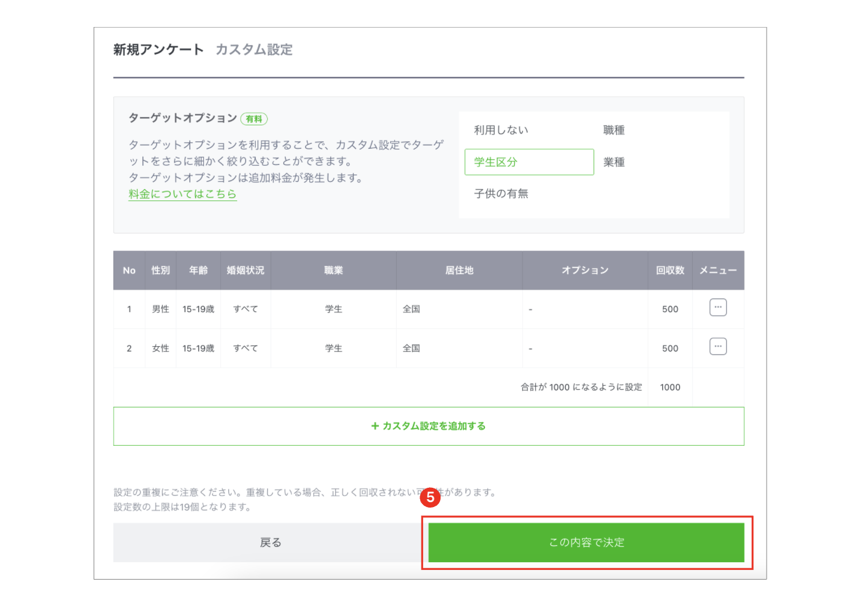Click the すべて cell in the 女性 row
The image size is (868, 612).
[x=246, y=348]
